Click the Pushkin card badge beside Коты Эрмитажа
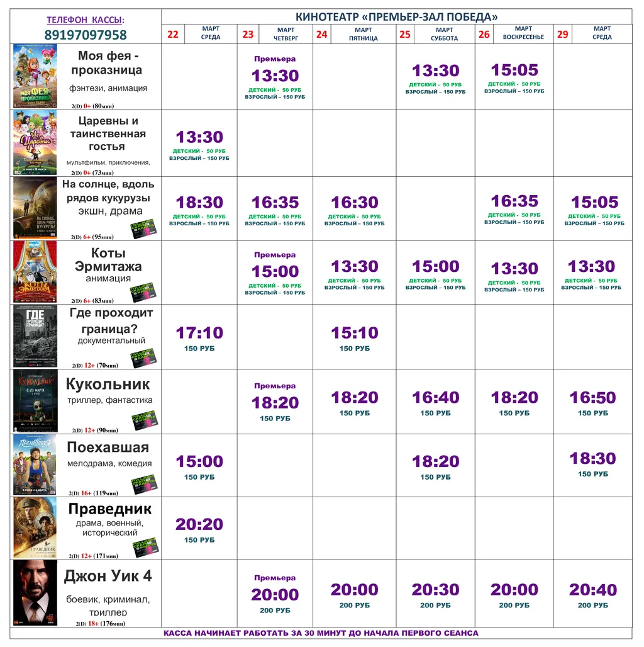Image resolution: width=644 pixels, height=647 pixels. pos(144,292)
